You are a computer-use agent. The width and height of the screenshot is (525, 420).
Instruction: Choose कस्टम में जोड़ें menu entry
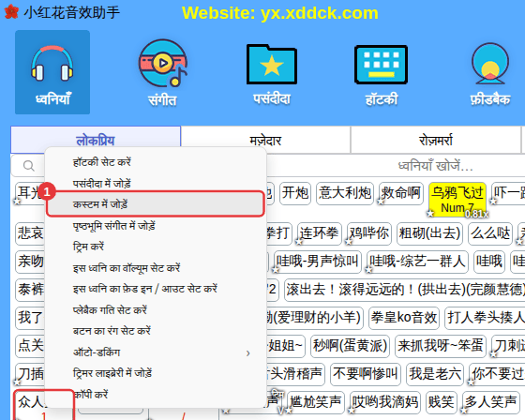point(156,204)
